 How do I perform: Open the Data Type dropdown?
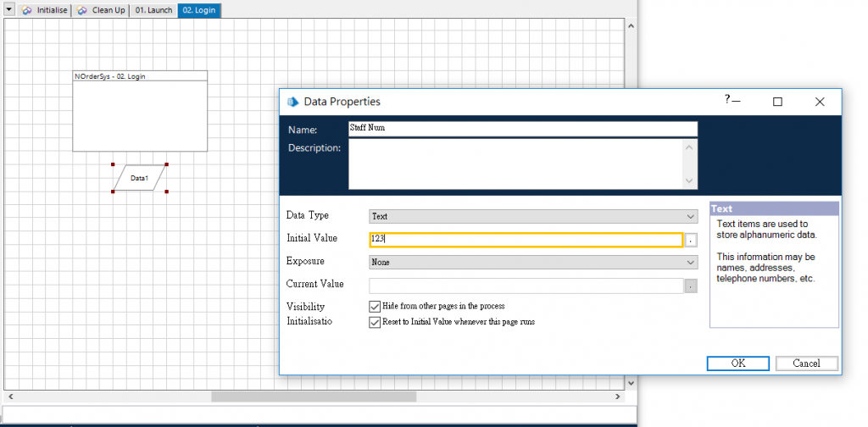pyautogui.click(x=533, y=216)
